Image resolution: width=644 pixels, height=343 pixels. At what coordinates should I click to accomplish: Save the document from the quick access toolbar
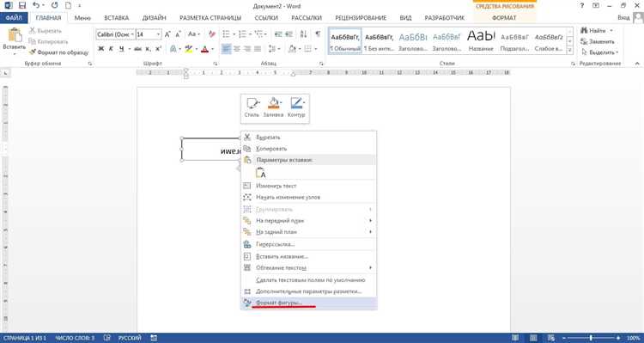click(x=21, y=6)
